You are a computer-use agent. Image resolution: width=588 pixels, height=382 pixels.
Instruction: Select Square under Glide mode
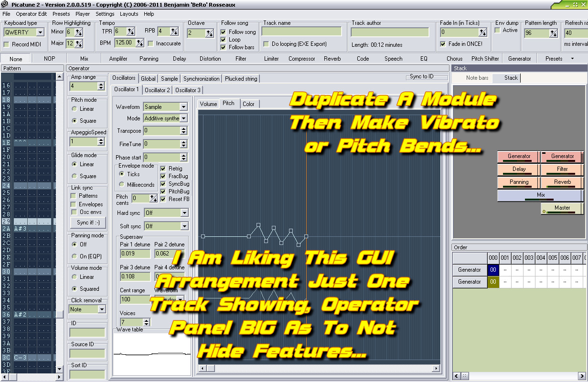[x=75, y=176]
